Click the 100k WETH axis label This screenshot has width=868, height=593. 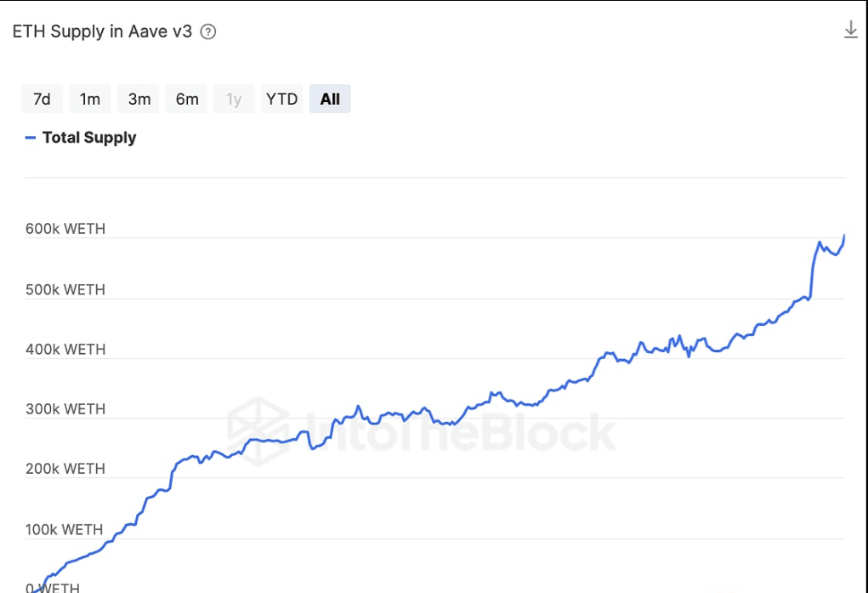[64, 529]
